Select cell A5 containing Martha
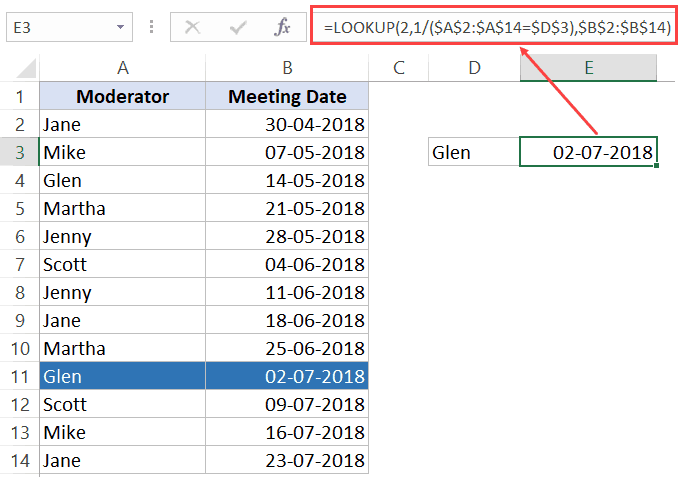The image size is (678, 477). click(122, 208)
